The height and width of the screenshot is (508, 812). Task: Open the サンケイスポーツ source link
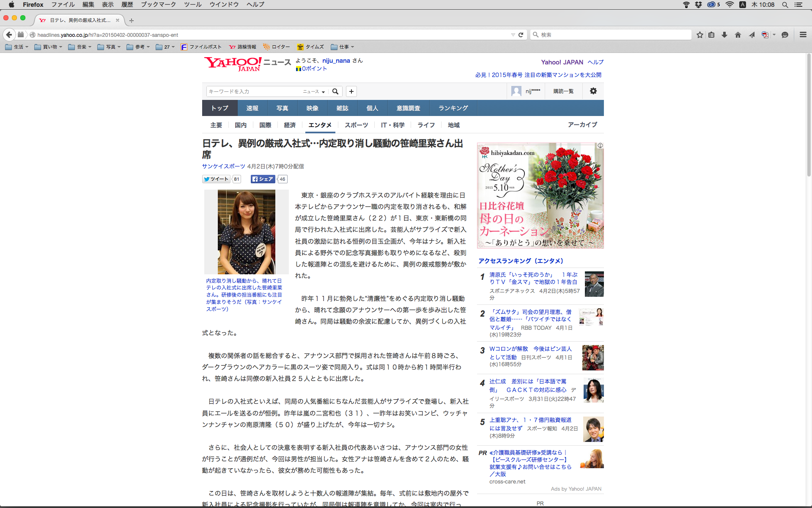(223, 166)
